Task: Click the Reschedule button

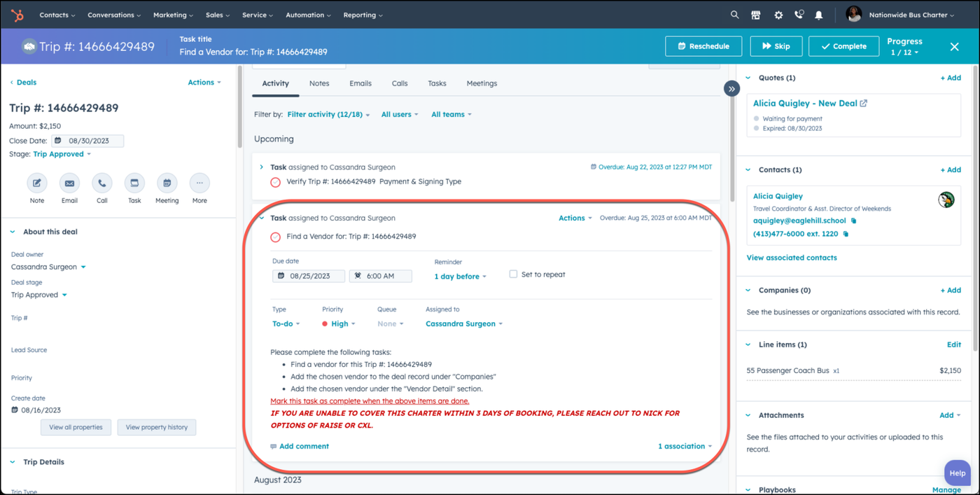Action: coord(703,46)
